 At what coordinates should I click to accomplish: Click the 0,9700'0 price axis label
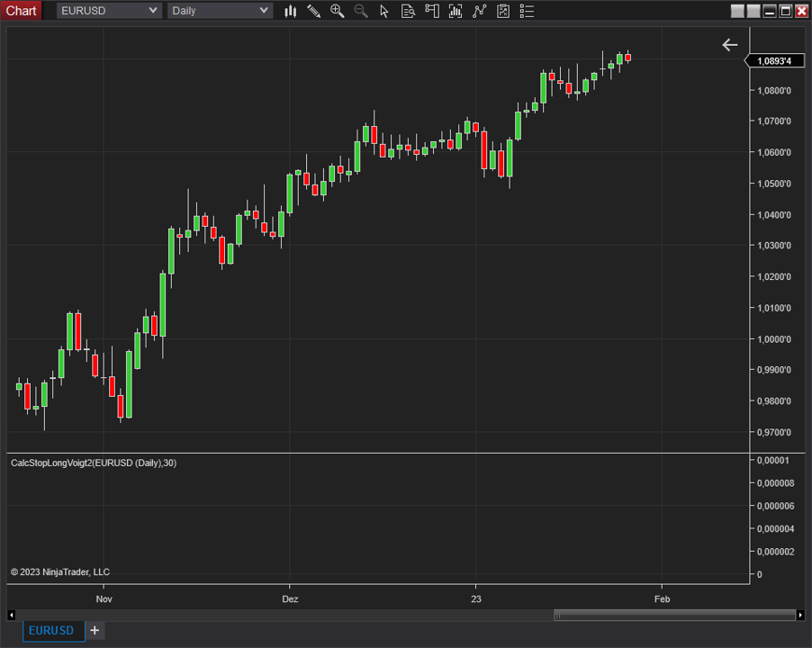tap(774, 432)
